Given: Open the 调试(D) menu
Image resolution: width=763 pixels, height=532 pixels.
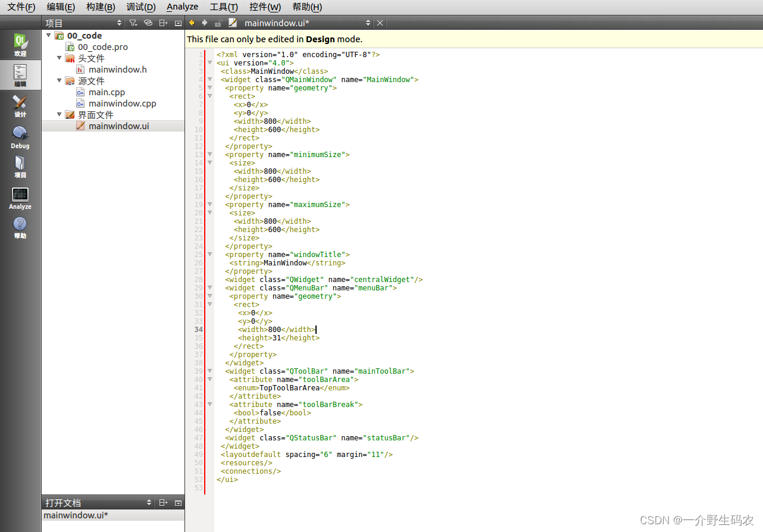Looking at the screenshot, I should (141, 7).
